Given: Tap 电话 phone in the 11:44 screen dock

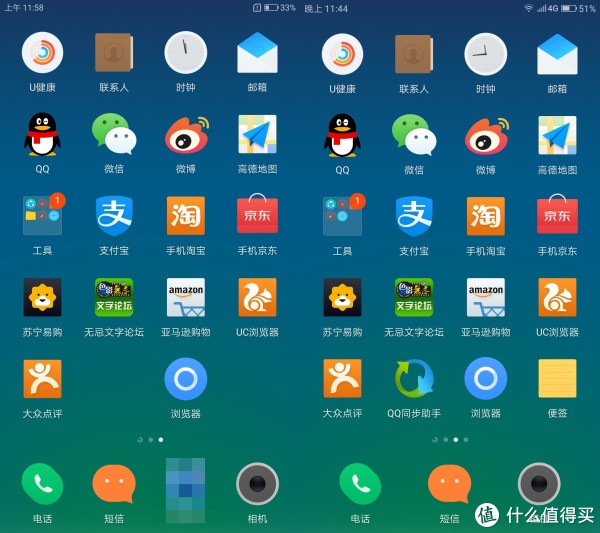Looking at the screenshot, I should (x=360, y=484).
